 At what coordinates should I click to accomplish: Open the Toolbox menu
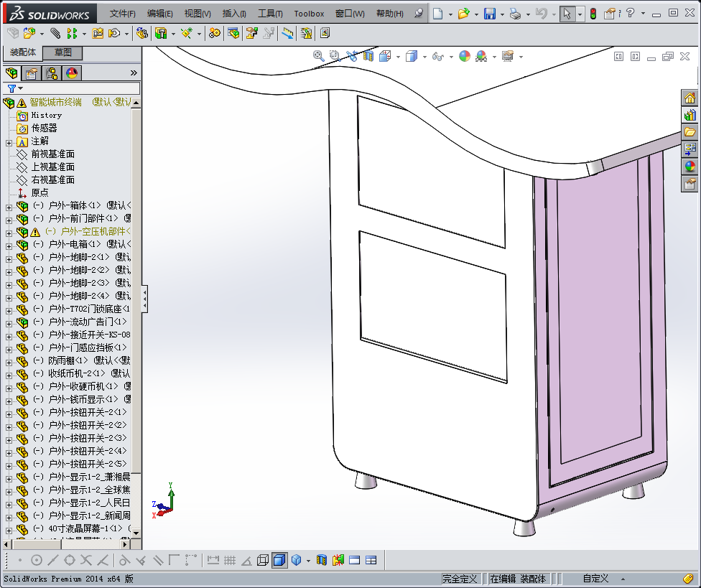[x=309, y=14]
